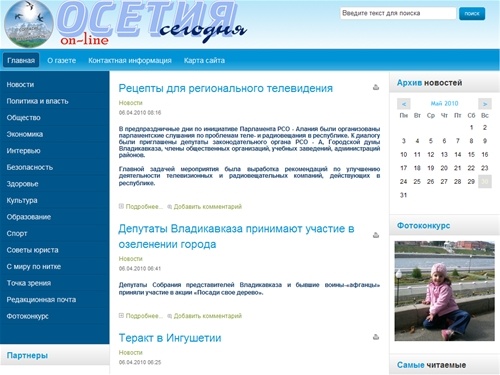
Task: Open Фотоконкурс in the left sidebar
Action: pos(27,316)
